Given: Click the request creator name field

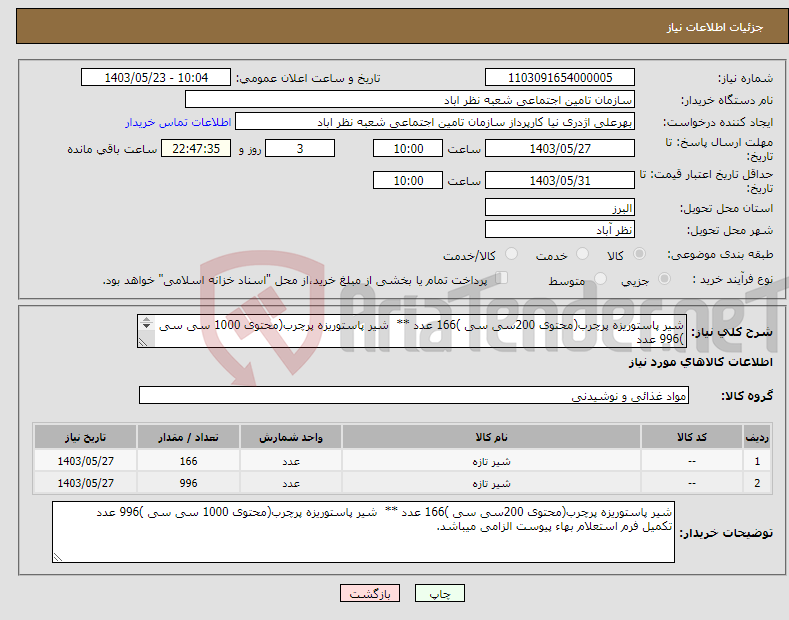Looking at the screenshot, I should coord(435,122).
